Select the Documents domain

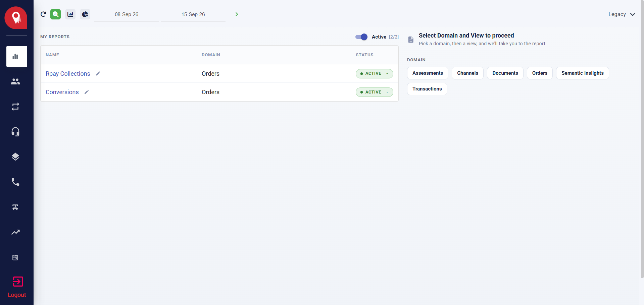(505, 73)
